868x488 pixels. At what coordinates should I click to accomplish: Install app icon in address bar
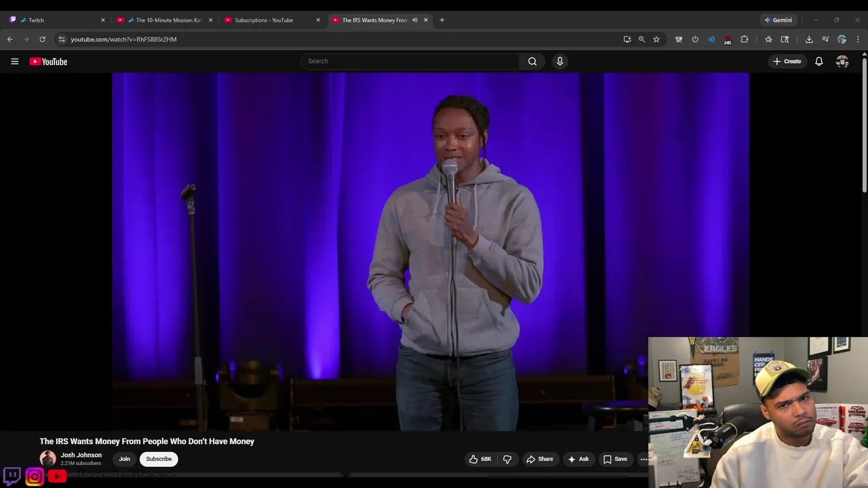(627, 39)
